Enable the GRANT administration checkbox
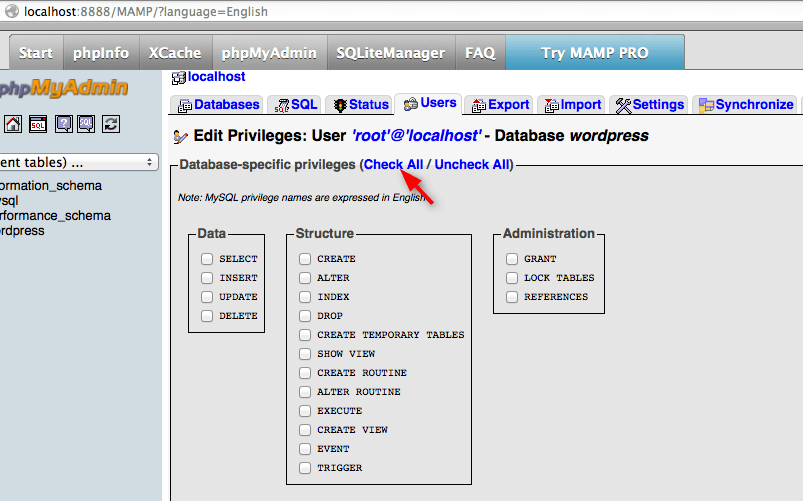Viewport: 803px width, 501px height. pos(512,259)
